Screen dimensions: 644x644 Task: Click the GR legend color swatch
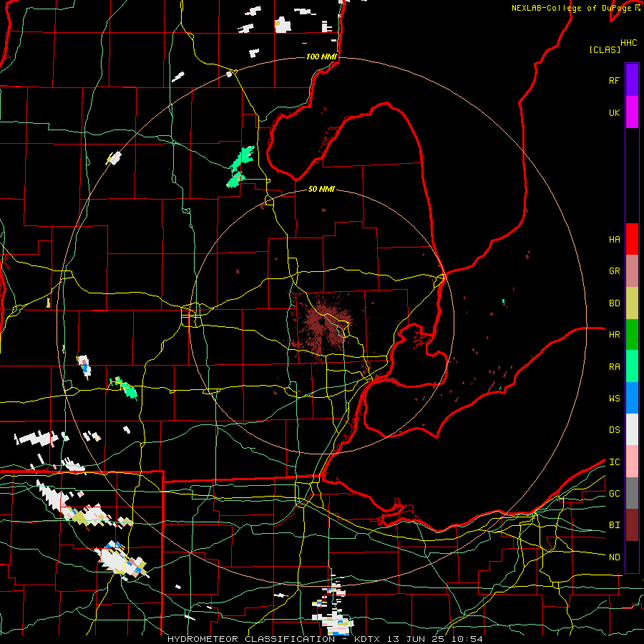pyautogui.click(x=632, y=270)
